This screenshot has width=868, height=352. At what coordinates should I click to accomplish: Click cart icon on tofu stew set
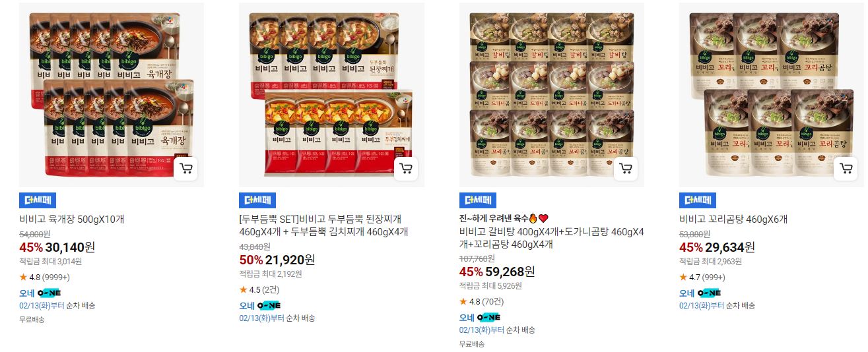pyautogui.click(x=406, y=169)
